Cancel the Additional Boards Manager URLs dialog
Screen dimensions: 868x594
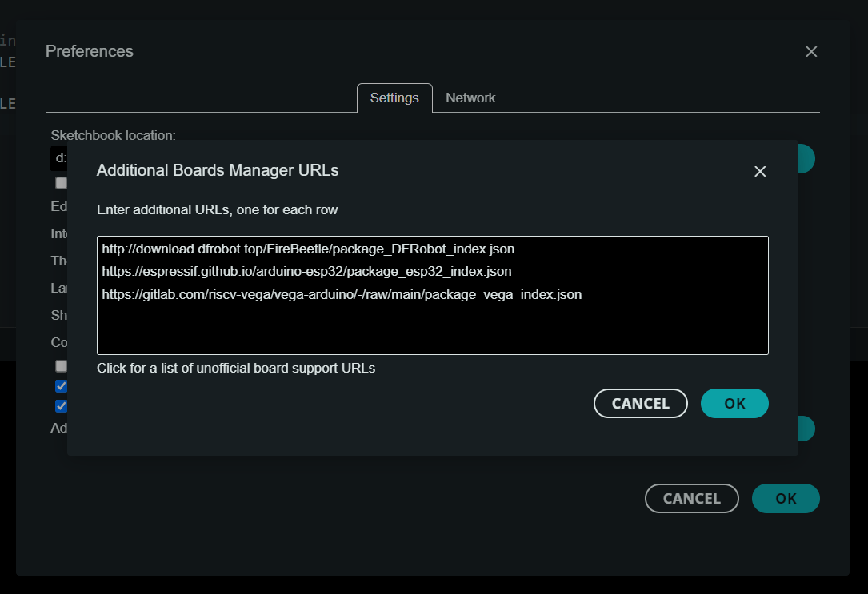click(x=641, y=403)
